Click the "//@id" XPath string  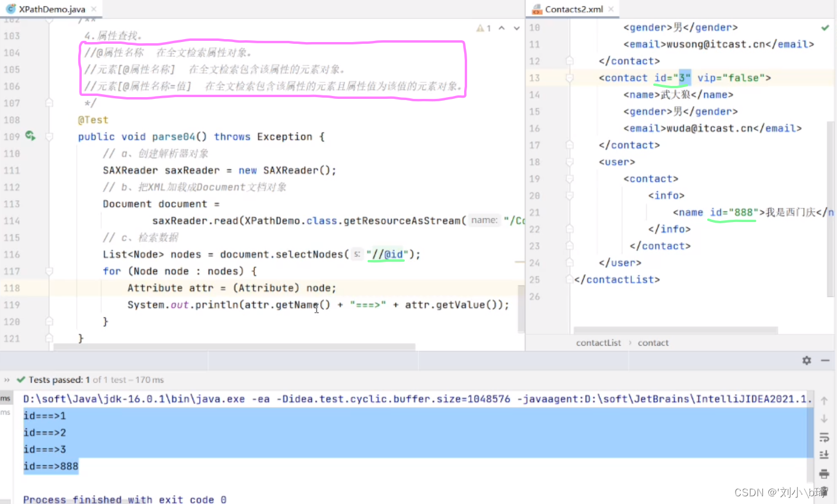(388, 255)
